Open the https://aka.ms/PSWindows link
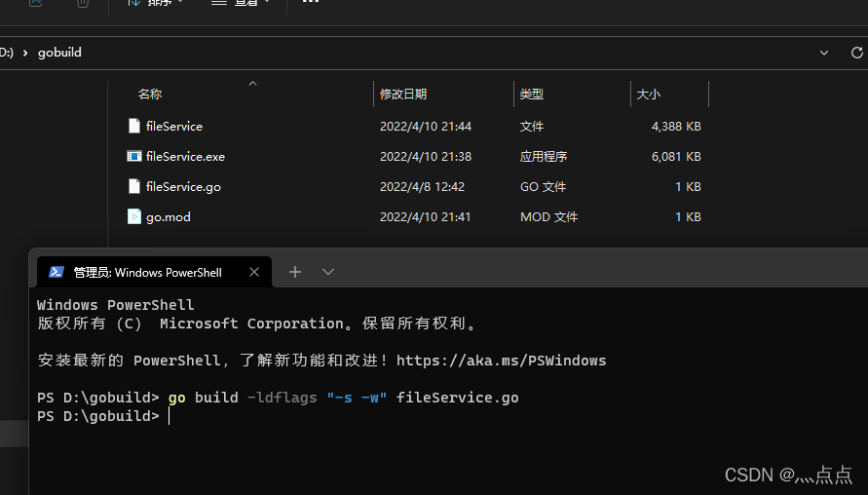This screenshot has height=495, width=868. tap(501, 361)
